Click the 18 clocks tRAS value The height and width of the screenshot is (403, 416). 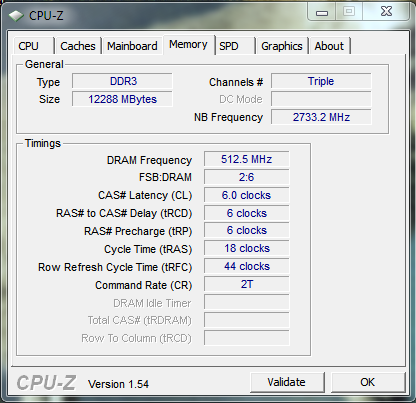click(247, 248)
